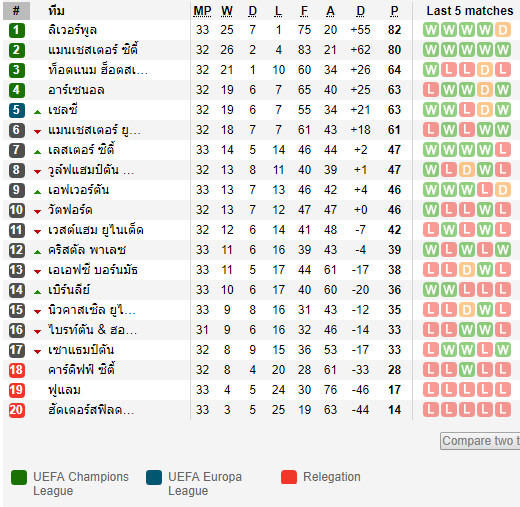Click the green up arrow beside rank 7
520x507 pixels.
37,152
